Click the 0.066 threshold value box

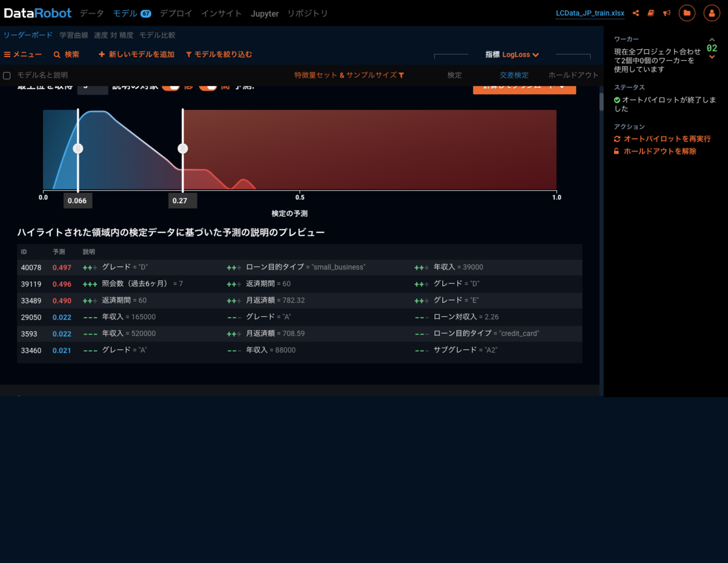coord(78,201)
